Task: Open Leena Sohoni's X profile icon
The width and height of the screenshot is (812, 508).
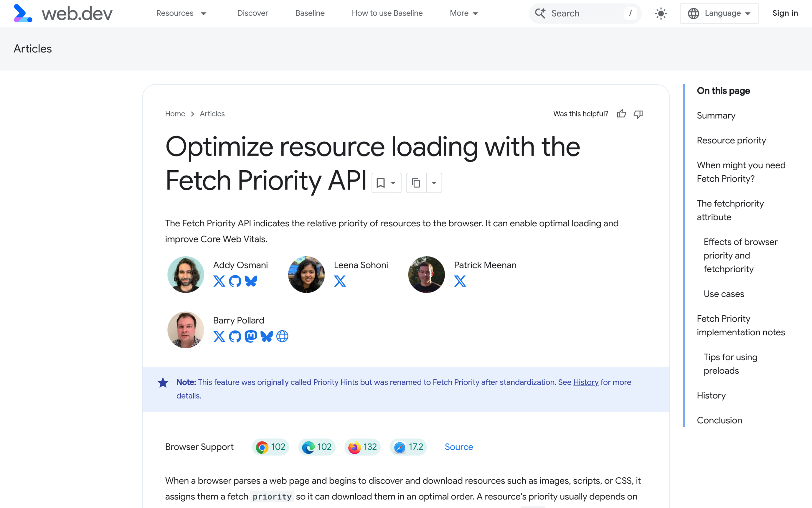Action: (x=340, y=281)
